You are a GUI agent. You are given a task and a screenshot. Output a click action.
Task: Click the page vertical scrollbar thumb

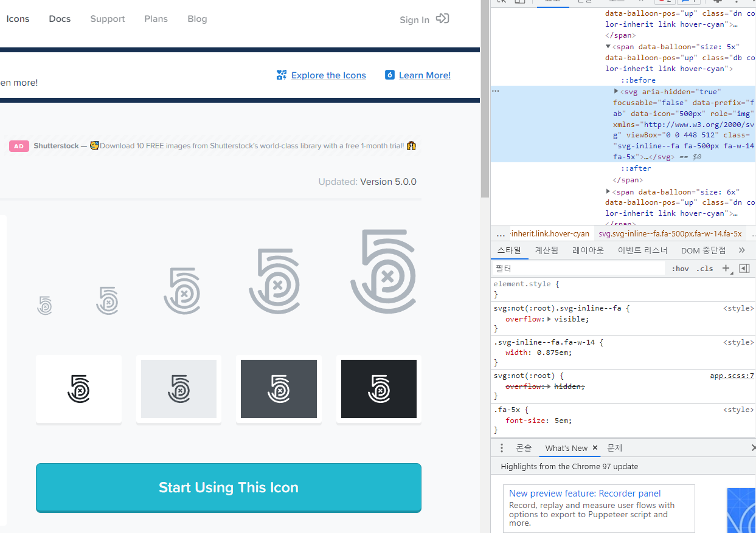(x=485, y=98)
